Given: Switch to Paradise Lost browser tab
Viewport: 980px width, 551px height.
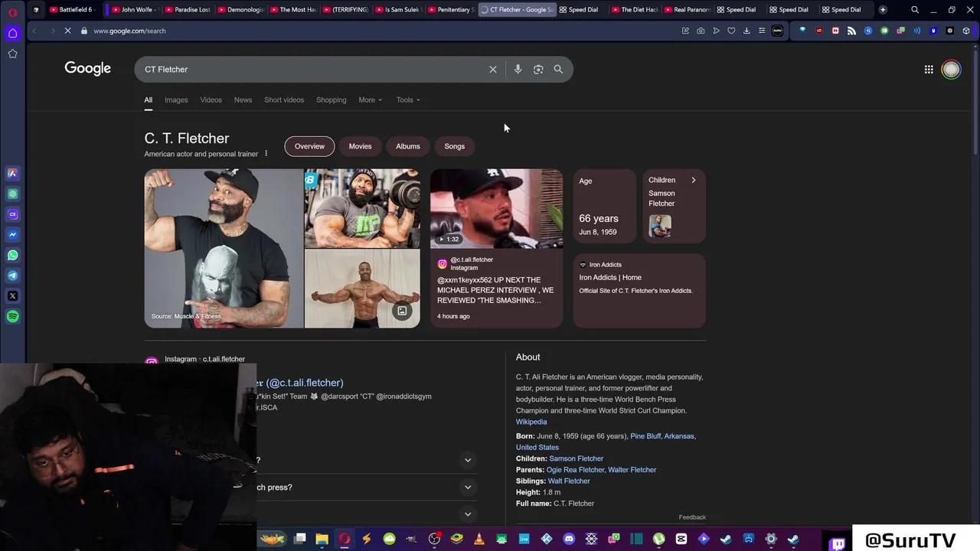Looking at the screenshot, I should tap(187, 10).
